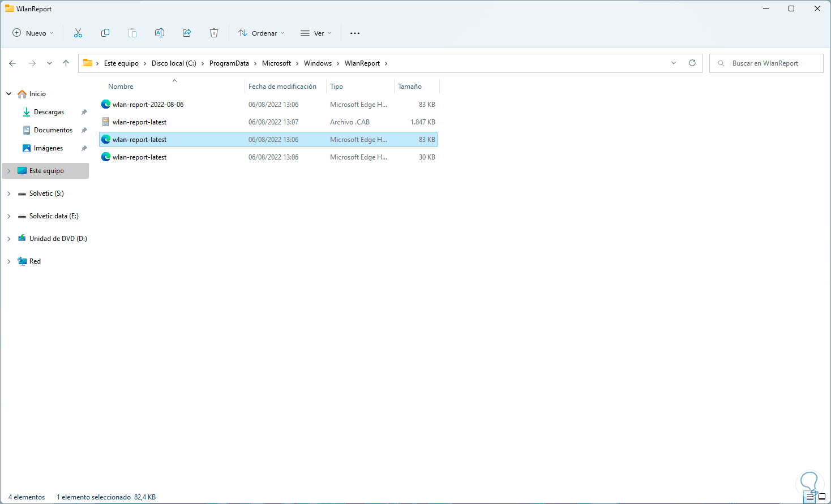The height and width of the screenshot is (504, 831).
Task: Go to Este equipo in the address breadcrumb
Action: (121, 63)
